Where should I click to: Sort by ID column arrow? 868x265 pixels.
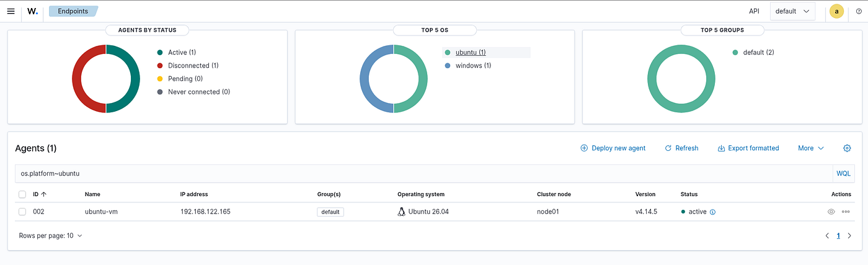coord(44,194)
